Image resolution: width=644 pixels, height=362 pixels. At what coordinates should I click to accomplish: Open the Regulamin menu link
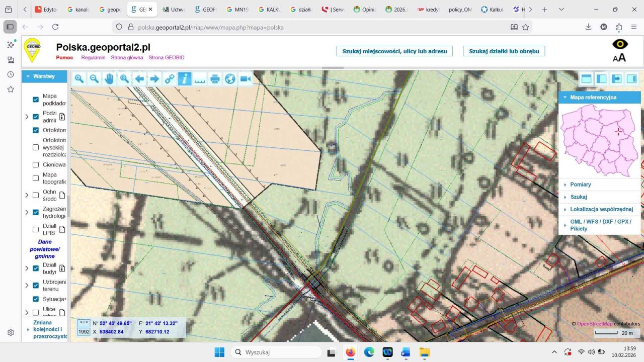tap(93, 57)
